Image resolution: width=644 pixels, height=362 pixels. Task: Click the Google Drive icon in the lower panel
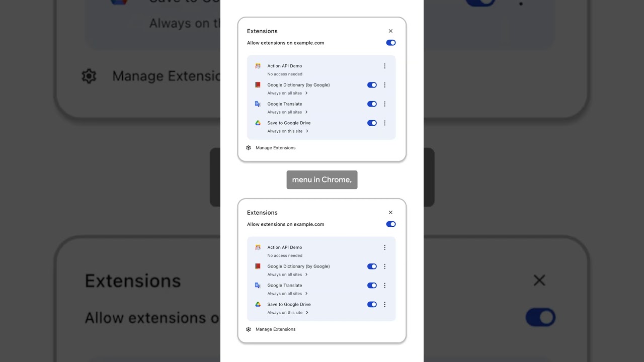(258, 304)
